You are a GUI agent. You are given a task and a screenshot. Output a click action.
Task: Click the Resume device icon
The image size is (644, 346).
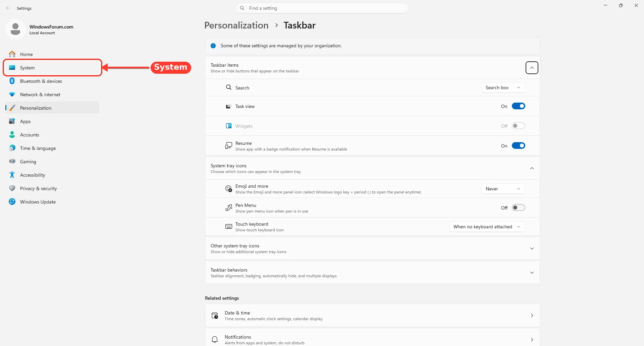coord(228,146)
